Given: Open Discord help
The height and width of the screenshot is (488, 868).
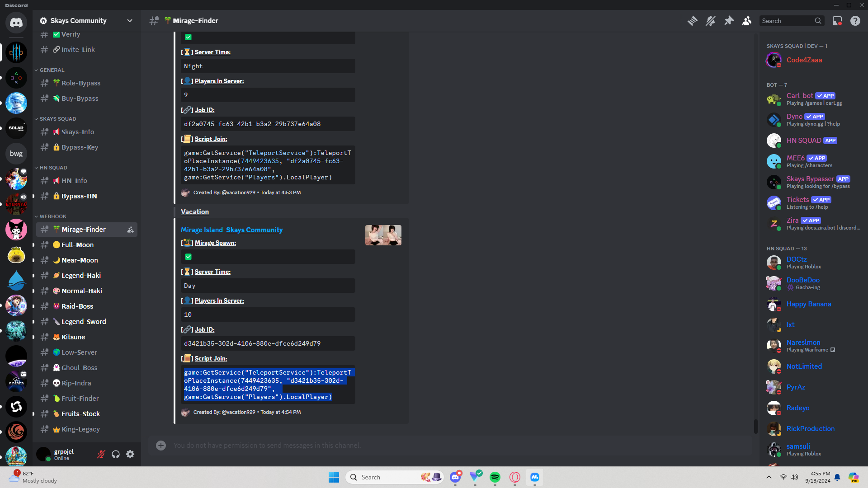Looking at the screenshot, I should coord(855,21).
